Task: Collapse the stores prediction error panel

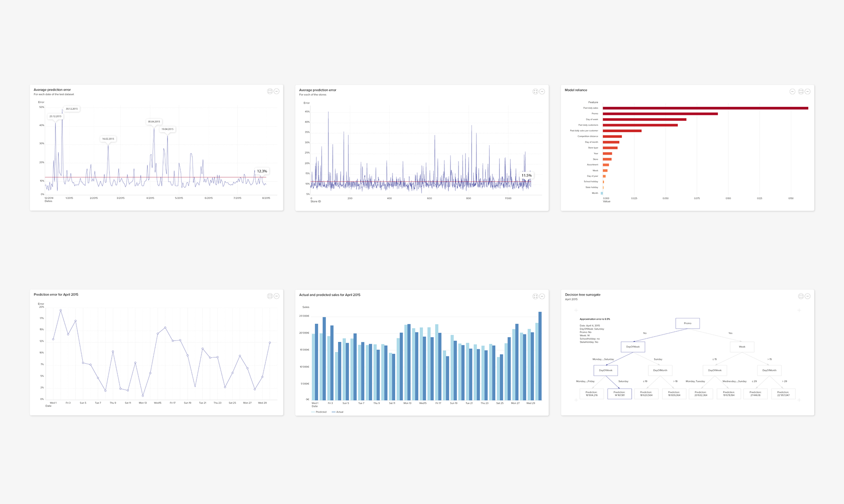Action: [542, 92]
